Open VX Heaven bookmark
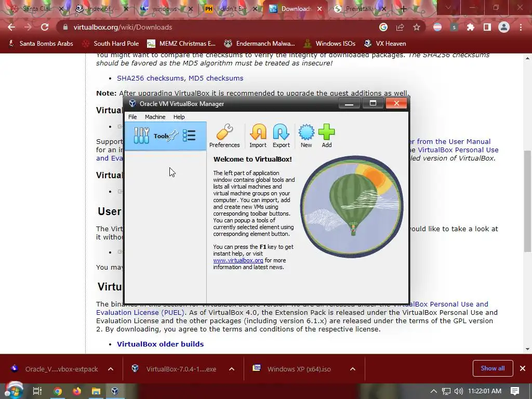532x399 pixels. coord(385,44)
